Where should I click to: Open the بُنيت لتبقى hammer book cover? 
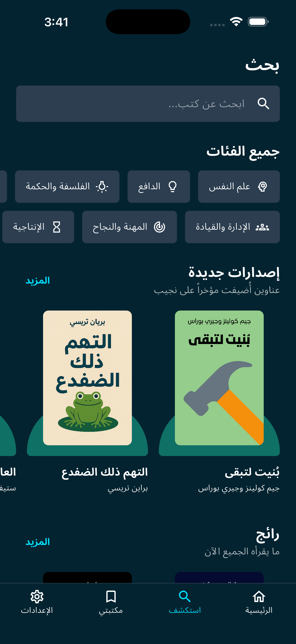click(x=219, y=378)
